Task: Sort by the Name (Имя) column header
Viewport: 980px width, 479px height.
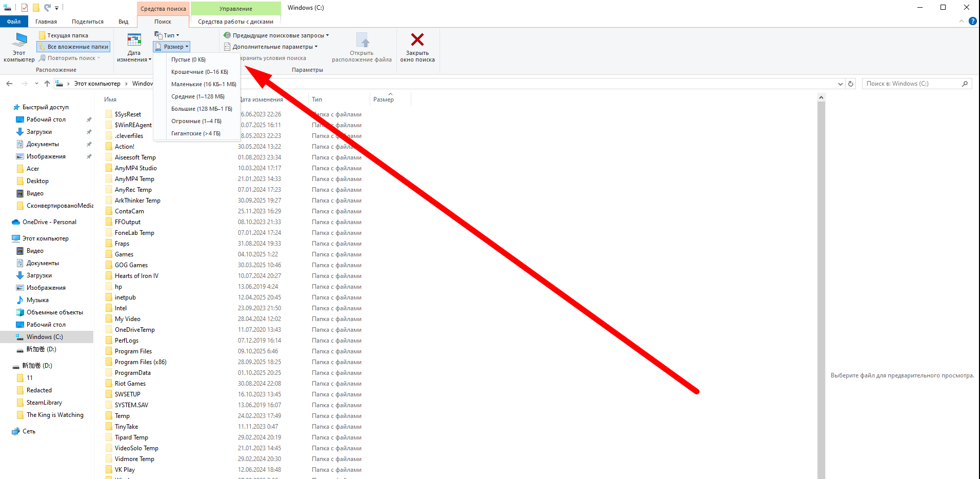Action: point(110,99)
